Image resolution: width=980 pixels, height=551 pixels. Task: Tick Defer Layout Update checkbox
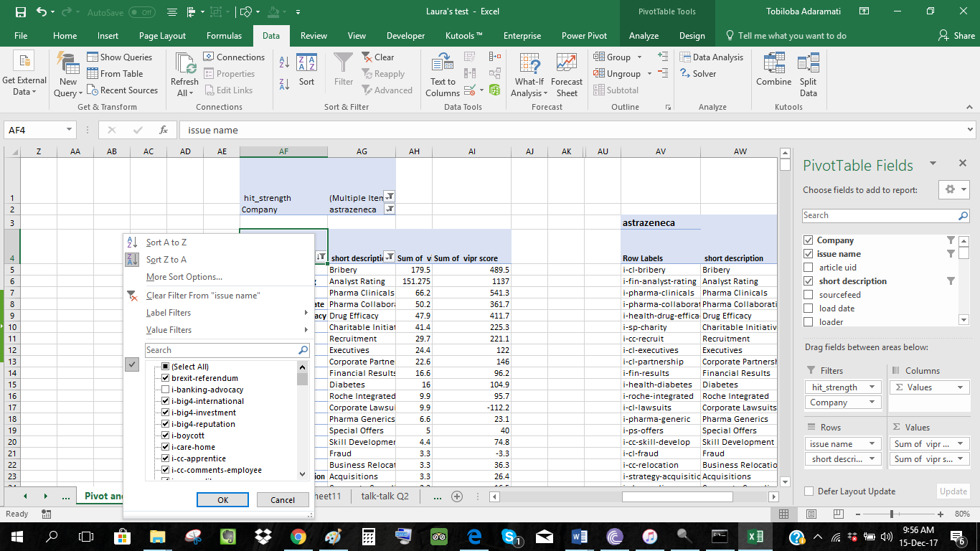[809, 491]
